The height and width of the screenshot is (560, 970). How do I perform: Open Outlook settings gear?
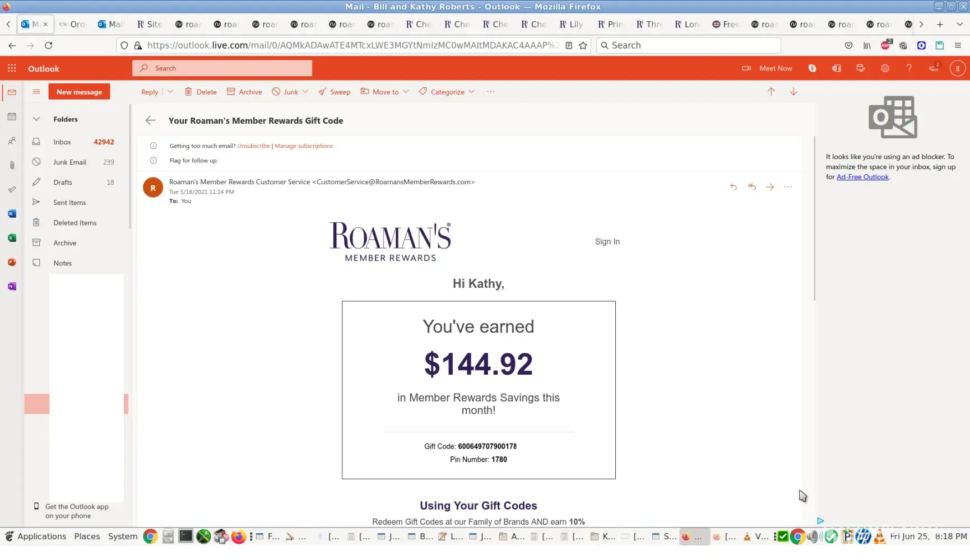(885, 68)
